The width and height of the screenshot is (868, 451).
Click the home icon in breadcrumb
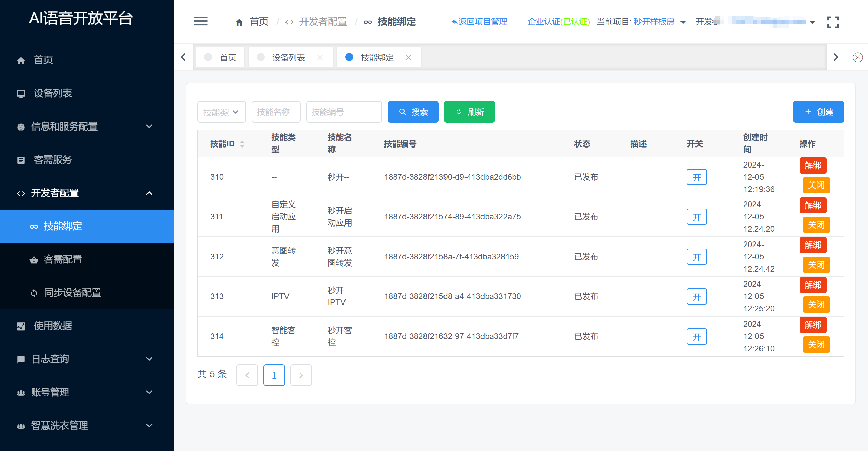239,22
